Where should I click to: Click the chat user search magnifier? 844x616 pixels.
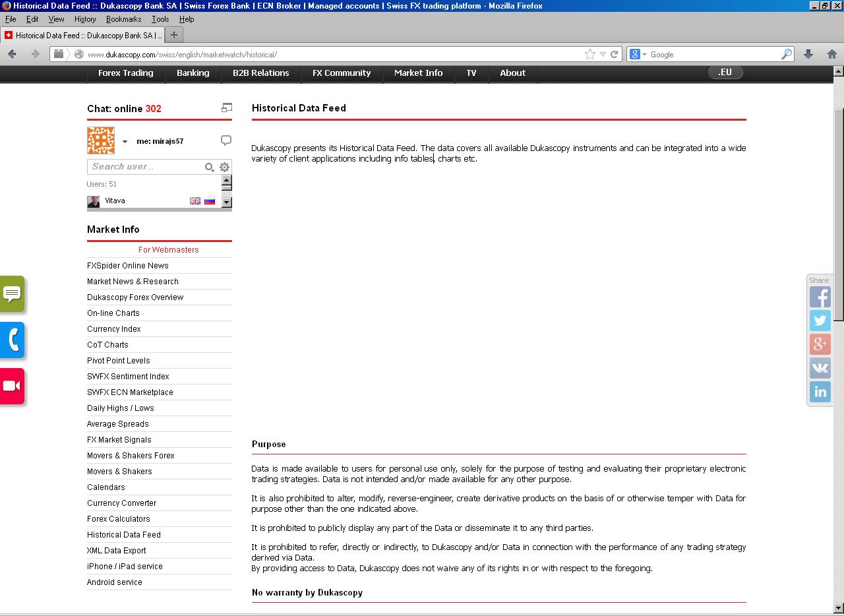[x=209, y=167]
